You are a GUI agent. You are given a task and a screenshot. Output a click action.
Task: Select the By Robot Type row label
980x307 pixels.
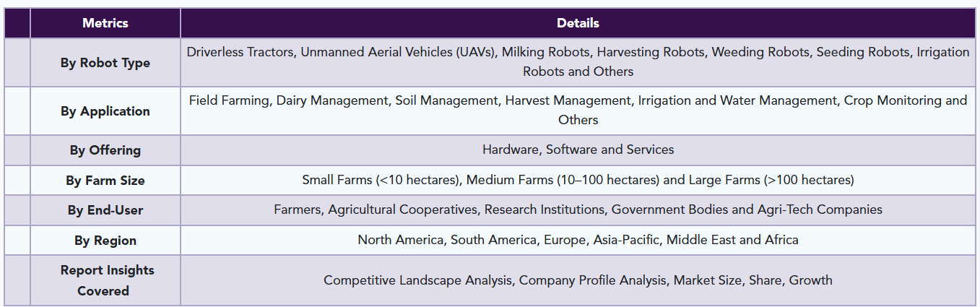pyautogui.click(x=105, y=63)
